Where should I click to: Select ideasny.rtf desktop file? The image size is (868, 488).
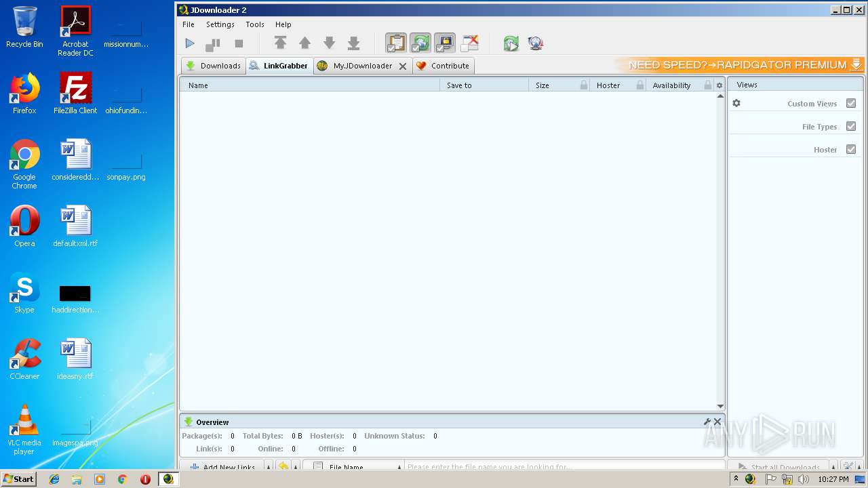(x=75, y=359)
